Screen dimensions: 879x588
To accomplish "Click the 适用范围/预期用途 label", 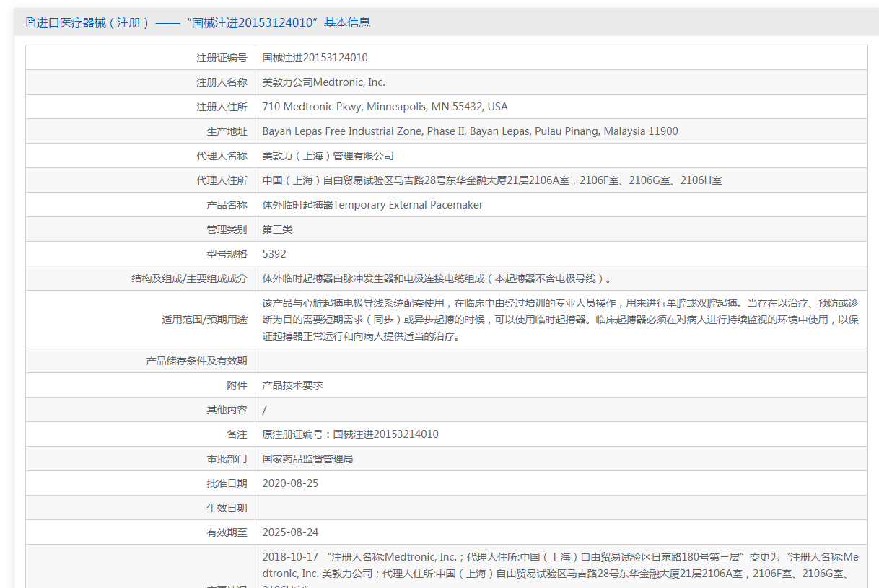I will point(205,320).
